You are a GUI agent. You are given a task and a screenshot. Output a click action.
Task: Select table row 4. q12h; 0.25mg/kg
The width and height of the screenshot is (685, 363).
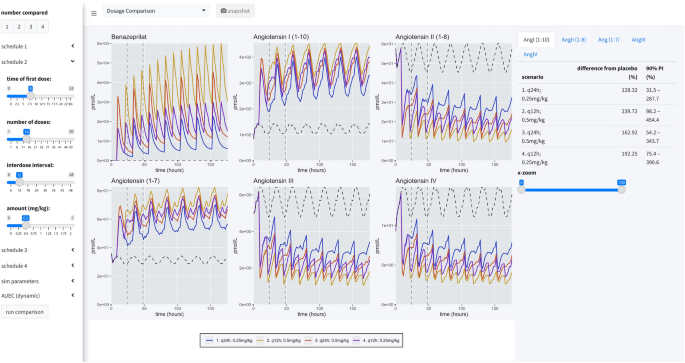click(x=597, y=158)
